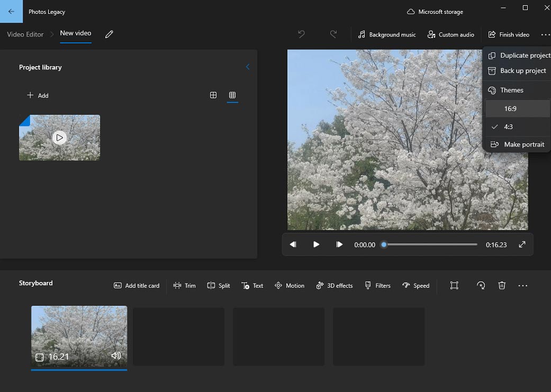Go back with the arrow in Photos Legacy

(11, 11)
